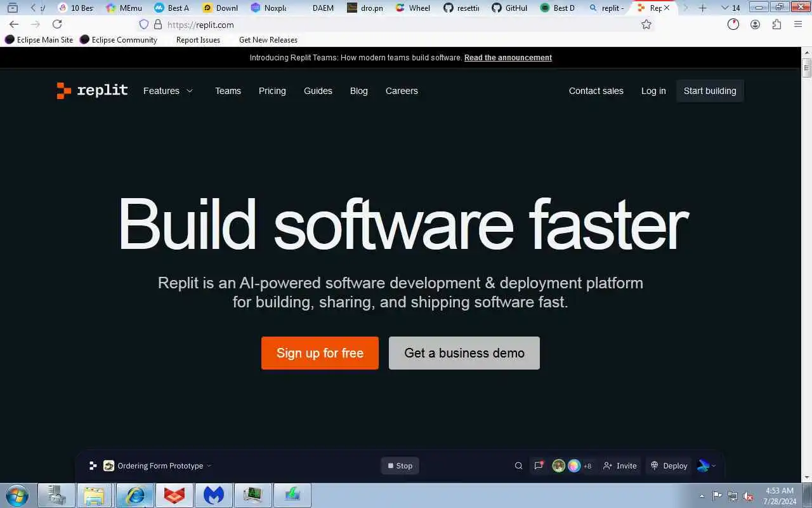Open the taskbar clock showing 4:53 AM
This screenshot has width=812, height=508.
[780, 496]
